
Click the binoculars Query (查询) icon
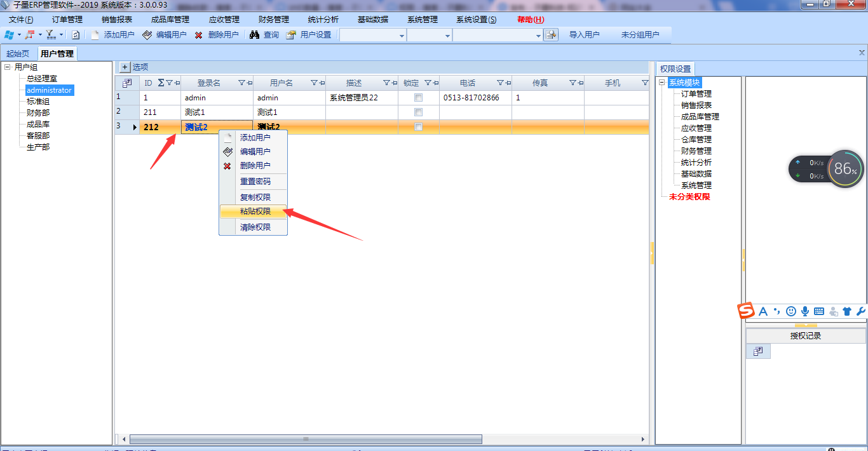pos(254,35)
